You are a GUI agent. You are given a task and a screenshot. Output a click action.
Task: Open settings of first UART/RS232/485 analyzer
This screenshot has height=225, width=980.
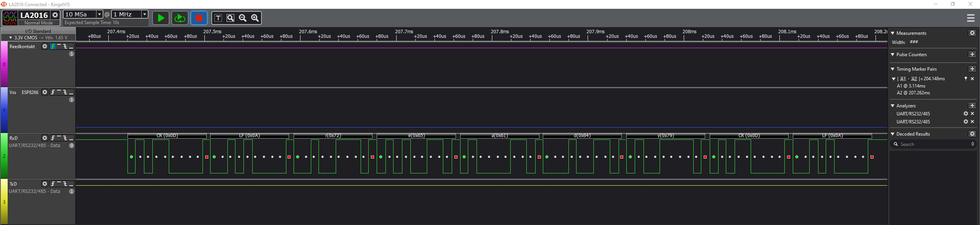[966, 113]
